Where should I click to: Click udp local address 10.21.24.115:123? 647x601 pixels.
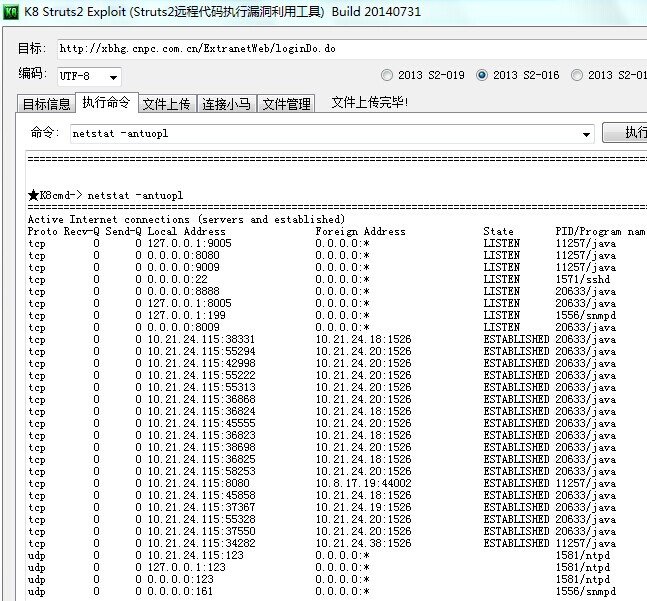196,555
